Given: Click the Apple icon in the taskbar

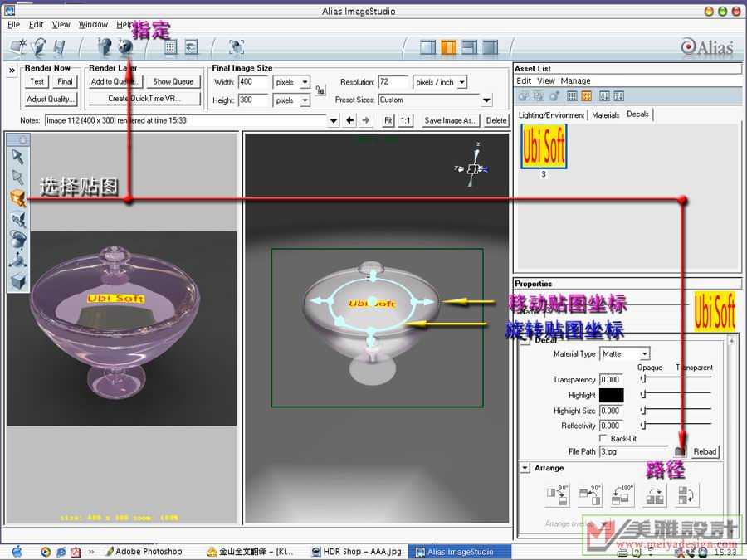Looking at the screenshot, I should [x=17, y=552].
